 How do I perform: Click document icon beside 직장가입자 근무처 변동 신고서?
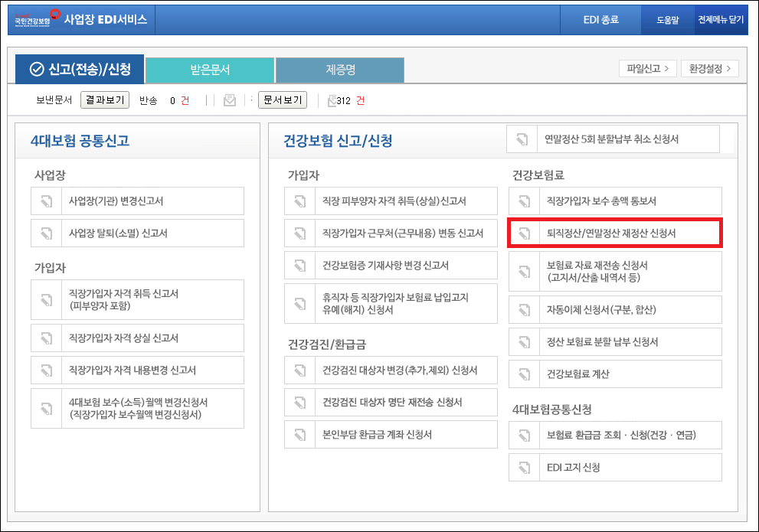(300, 233)
